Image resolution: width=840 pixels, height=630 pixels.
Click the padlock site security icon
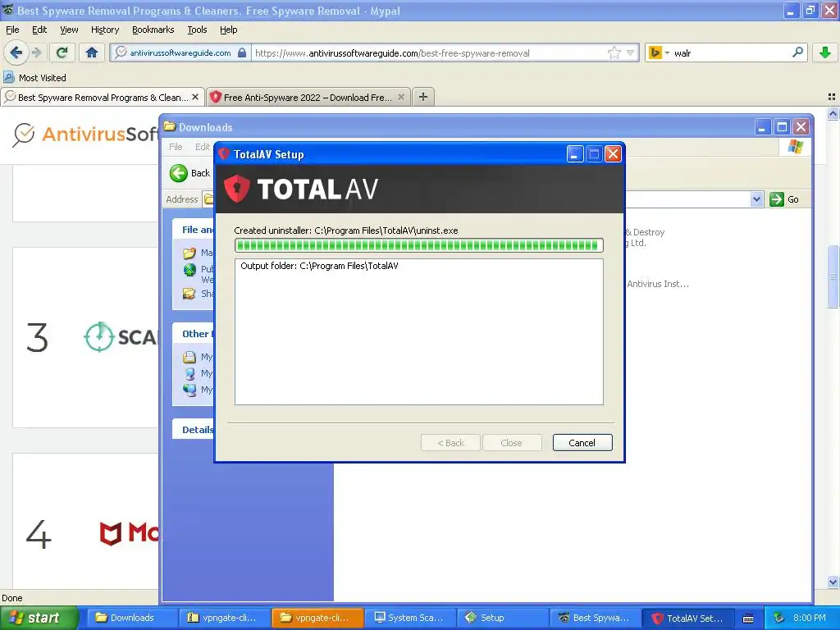tap(242, 52)
